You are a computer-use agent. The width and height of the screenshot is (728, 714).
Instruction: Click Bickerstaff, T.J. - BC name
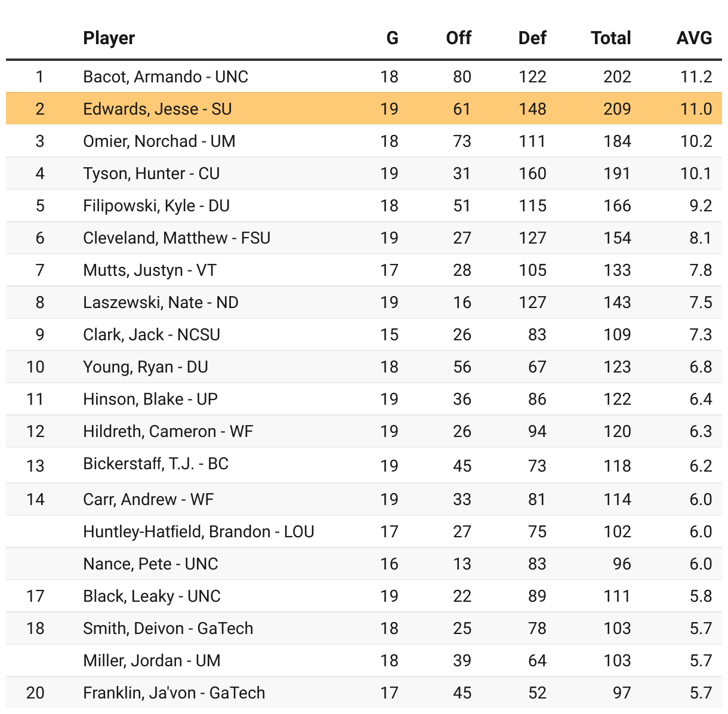tap(156, 463)
